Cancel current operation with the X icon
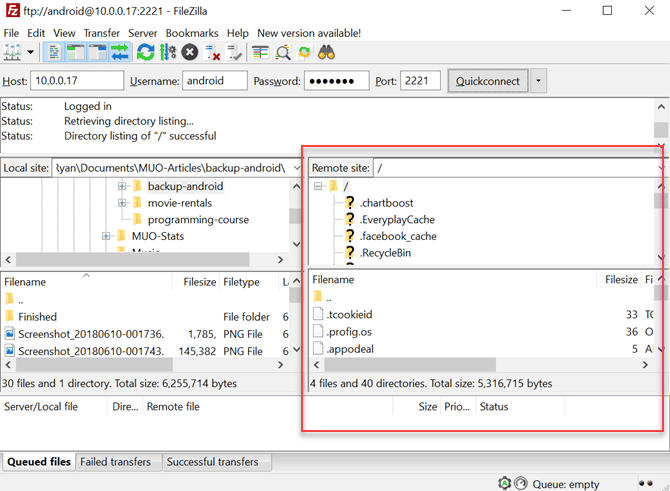 [x=190, y=52]
